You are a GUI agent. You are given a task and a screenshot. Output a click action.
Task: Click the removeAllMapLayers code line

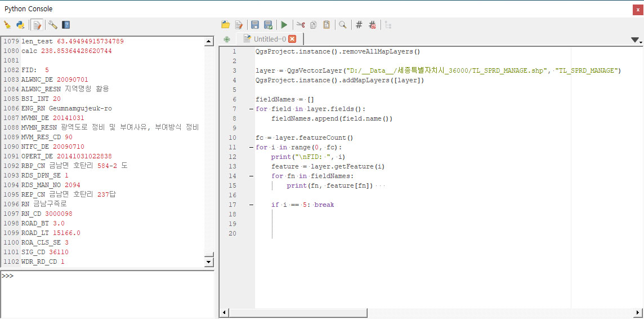point(338,51)
